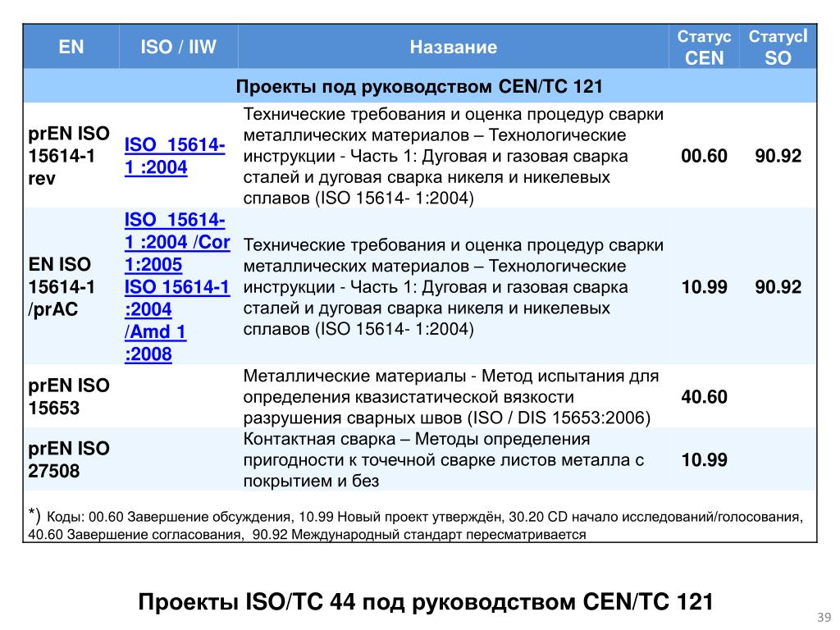Select the 'EN' column header
Image resolution: width=840 pixels, height=630 pixels.
(71, 47)
